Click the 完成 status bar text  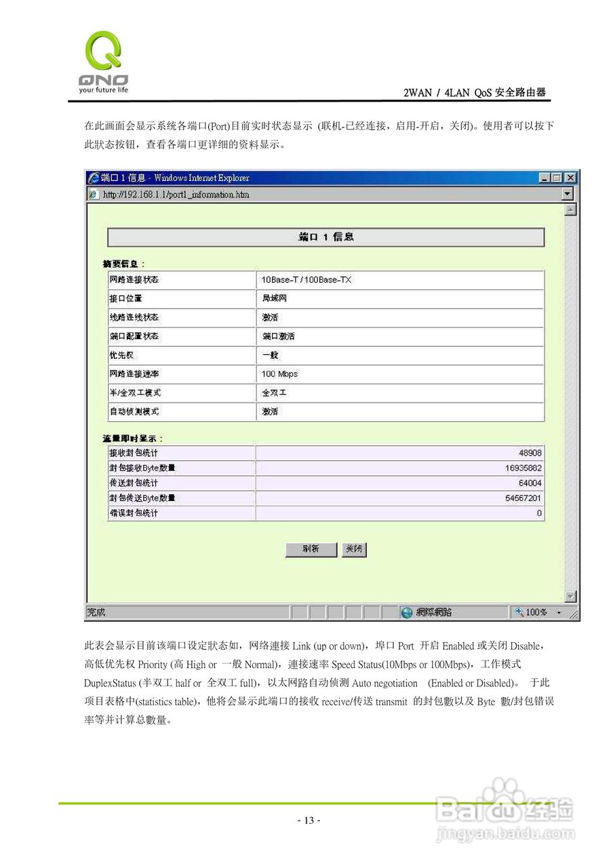(x=96, y=612)
